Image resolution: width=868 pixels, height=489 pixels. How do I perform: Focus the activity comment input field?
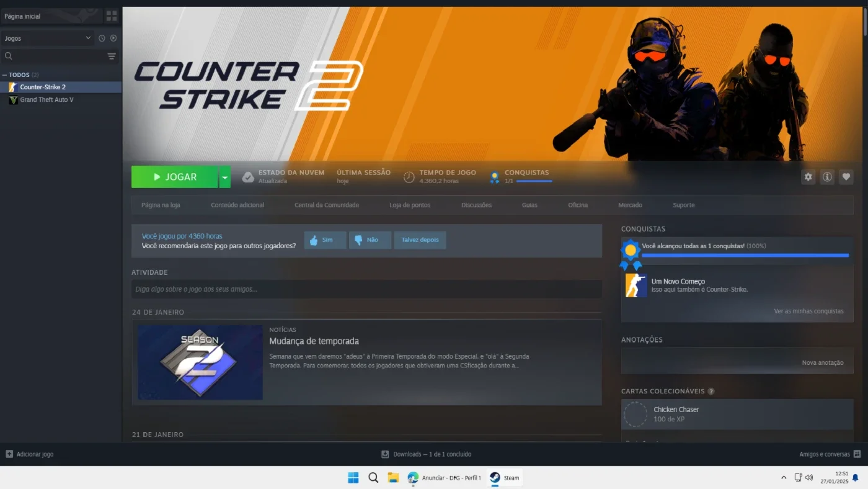pyautogui.click(x=366, y=289)
